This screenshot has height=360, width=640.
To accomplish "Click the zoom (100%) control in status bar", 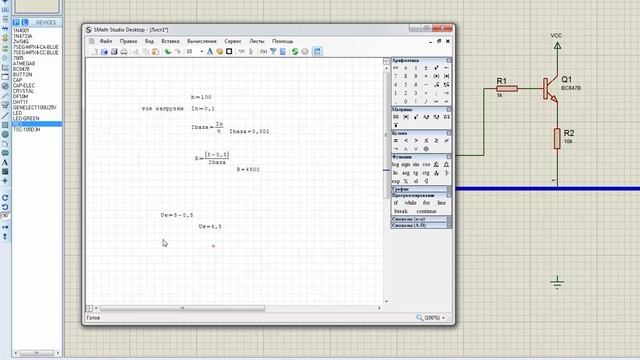I will coord(431,318).
